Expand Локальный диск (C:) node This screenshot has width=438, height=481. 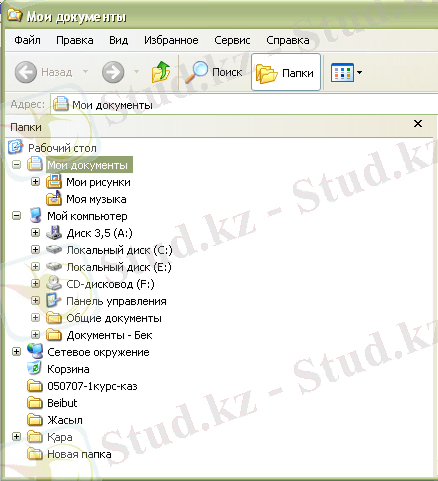click(35, 250)
